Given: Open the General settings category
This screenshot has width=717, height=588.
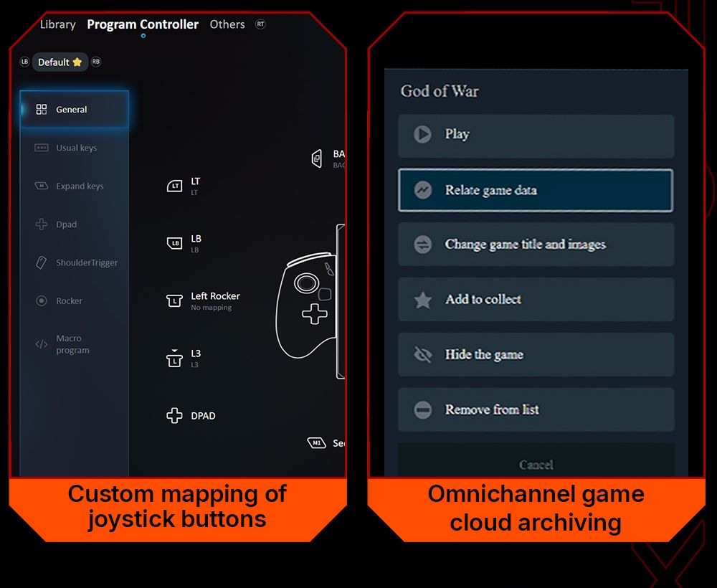Looking at the screenshot, I should point(75,110).
